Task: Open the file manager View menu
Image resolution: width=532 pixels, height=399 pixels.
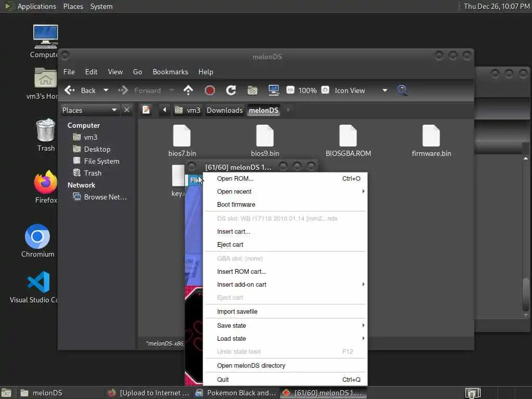Action: 115,72
